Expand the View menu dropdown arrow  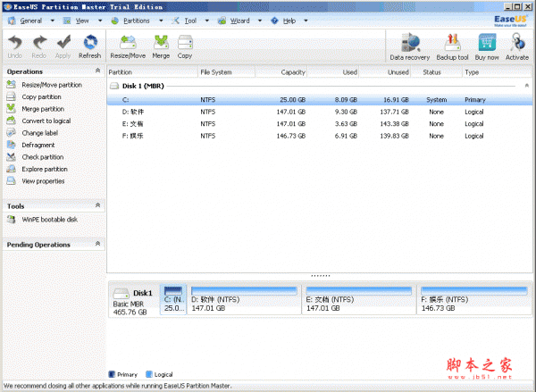[100, 21]
